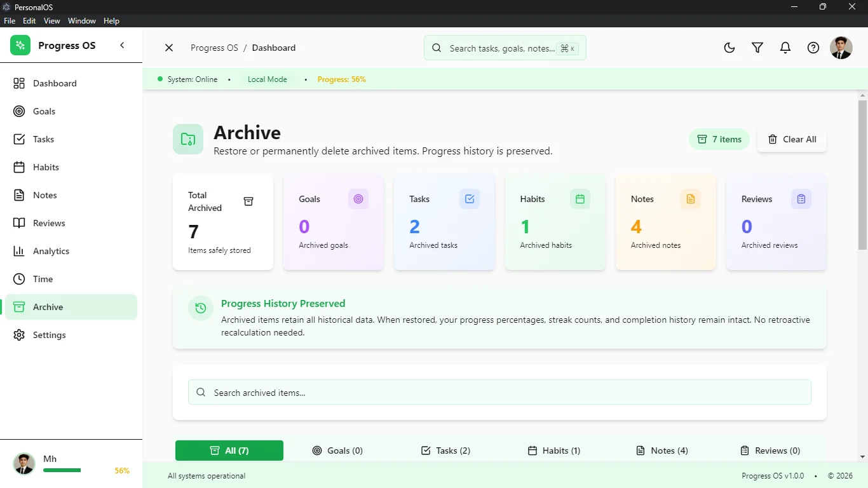Switch to the Habits (1) tab
868x488 pixels.
(554, 451)
